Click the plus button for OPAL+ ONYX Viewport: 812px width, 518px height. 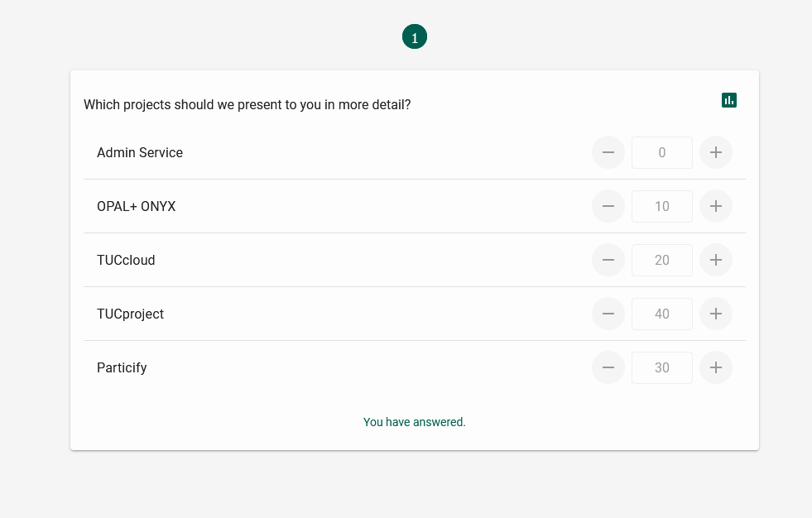click(x=716, y=206)
